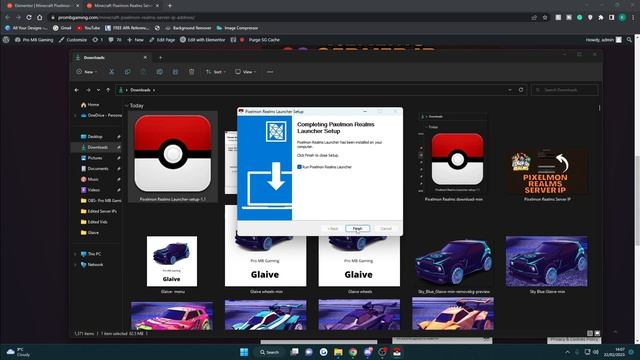The image size is (640, 360).
Task: Bookmark this page with the star icon
Action: [x=545, y=18]
